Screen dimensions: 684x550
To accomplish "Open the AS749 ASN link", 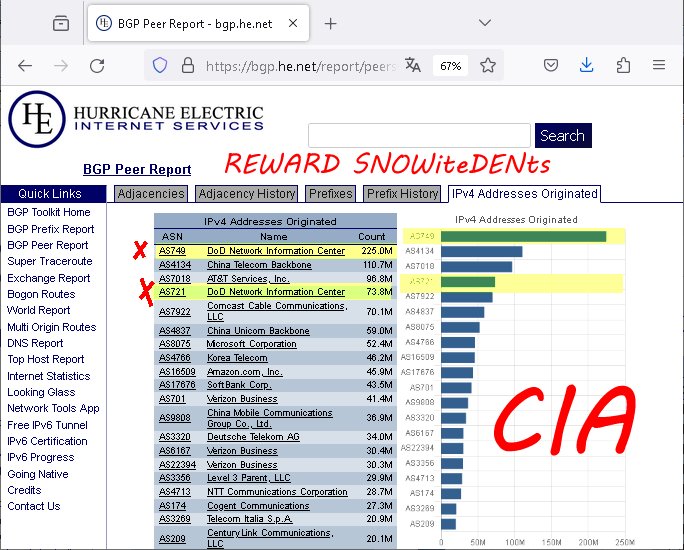I will (172, 251).
